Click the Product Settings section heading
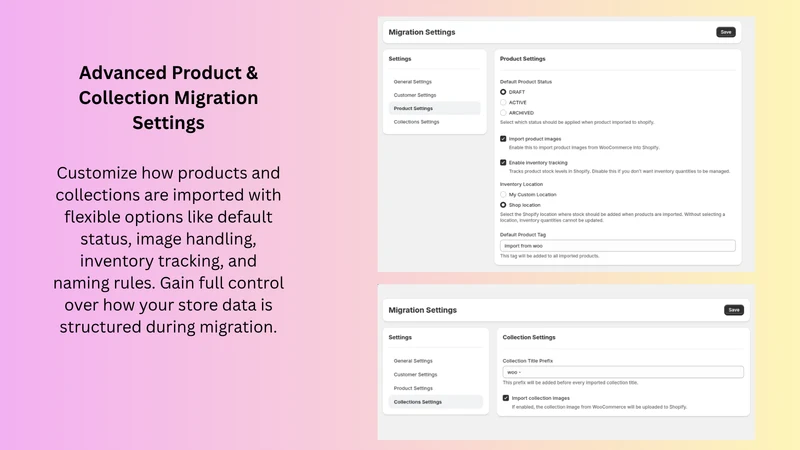Viewport: 800px width, 450px height. [522, 59]
